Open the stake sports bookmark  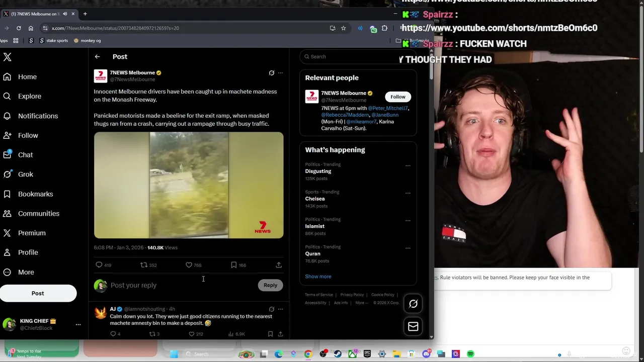[54, 41]
